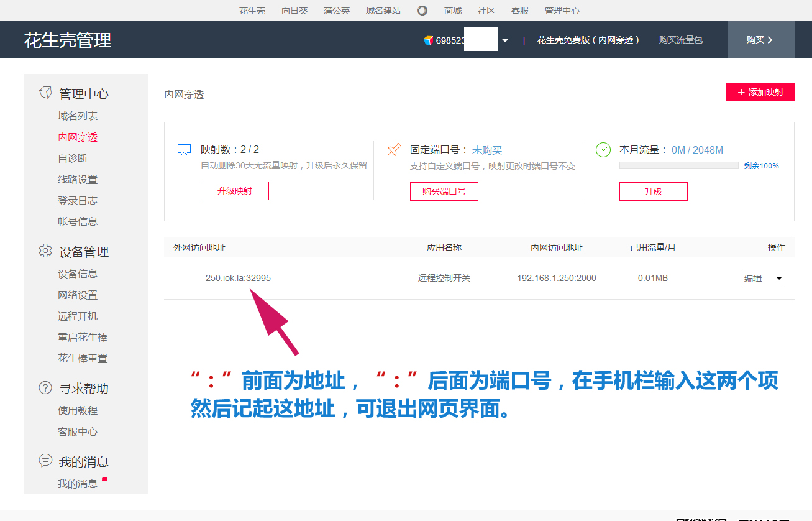The height and width of the screenshot is (521, 812).
Task: Click the round logo icon in top navigation
Action: point(422,11)
